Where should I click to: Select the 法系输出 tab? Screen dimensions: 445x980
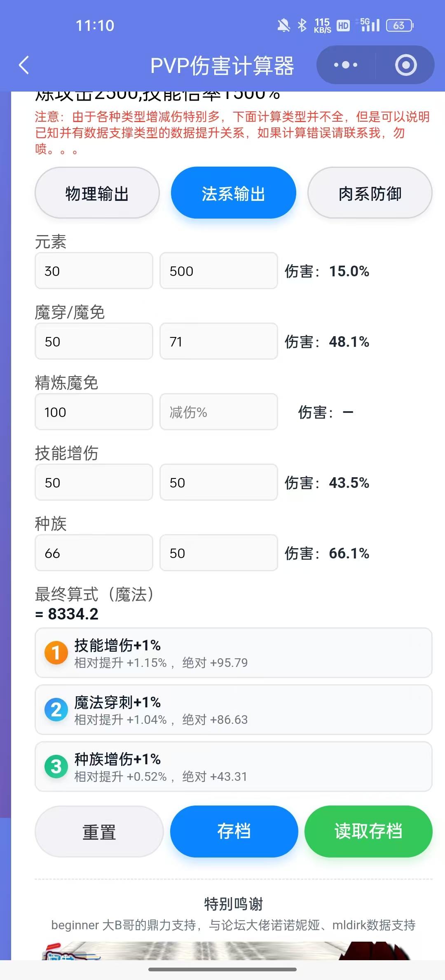coord(234,193)
